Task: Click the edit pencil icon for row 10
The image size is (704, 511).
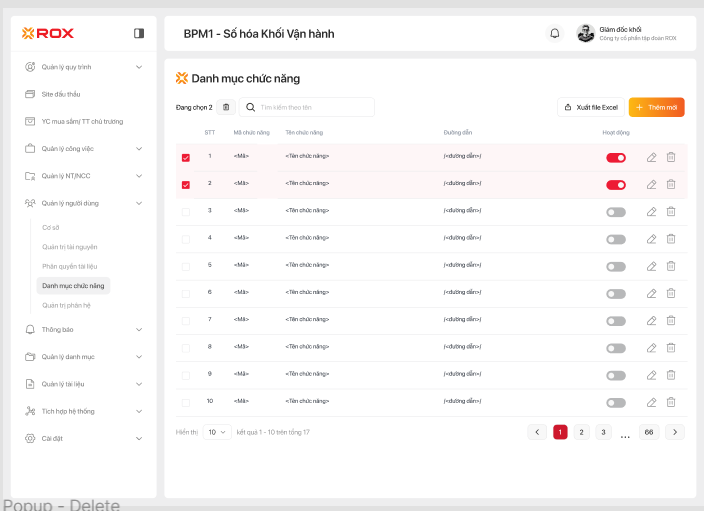Action: (x=651, y=402)
